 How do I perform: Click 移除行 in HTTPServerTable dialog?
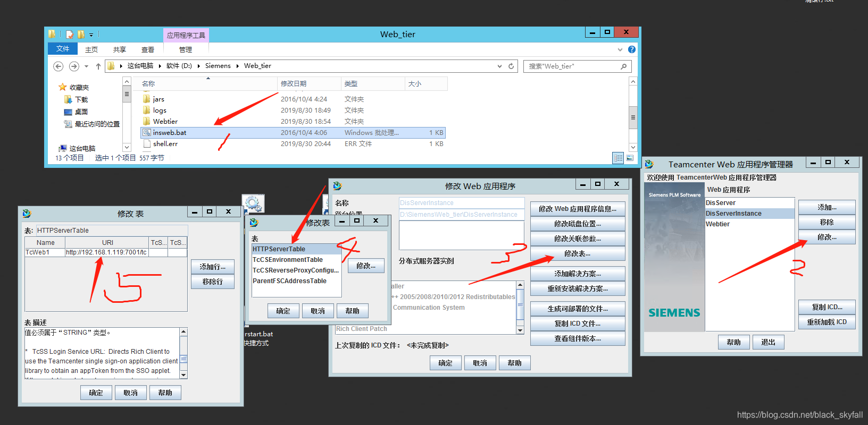[213, 282]
